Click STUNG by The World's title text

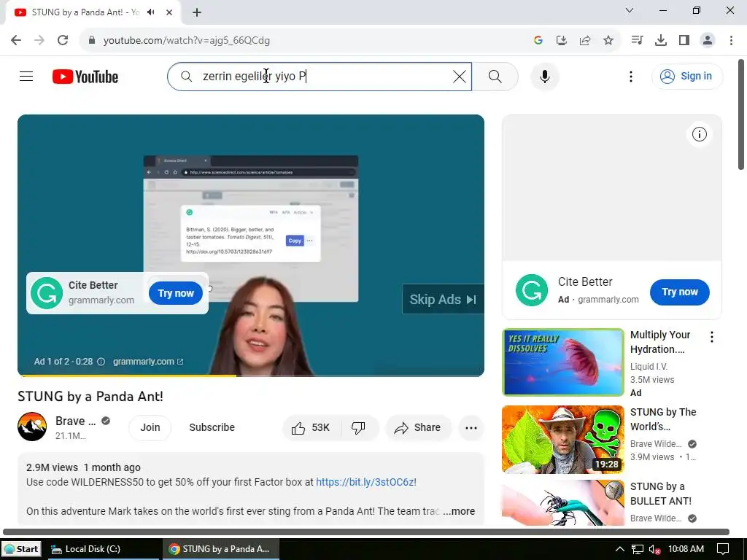pyautogui.click(x=662, y=419)
